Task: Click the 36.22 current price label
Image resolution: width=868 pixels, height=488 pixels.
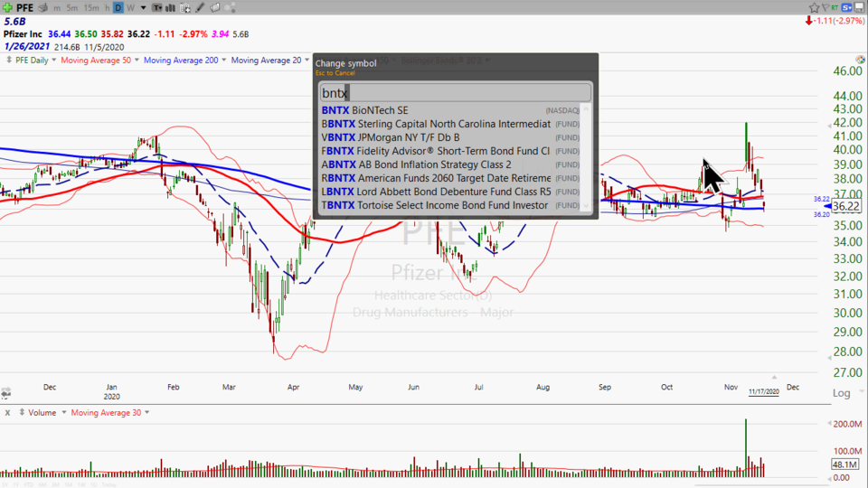Action: click(x=846, y=206)
